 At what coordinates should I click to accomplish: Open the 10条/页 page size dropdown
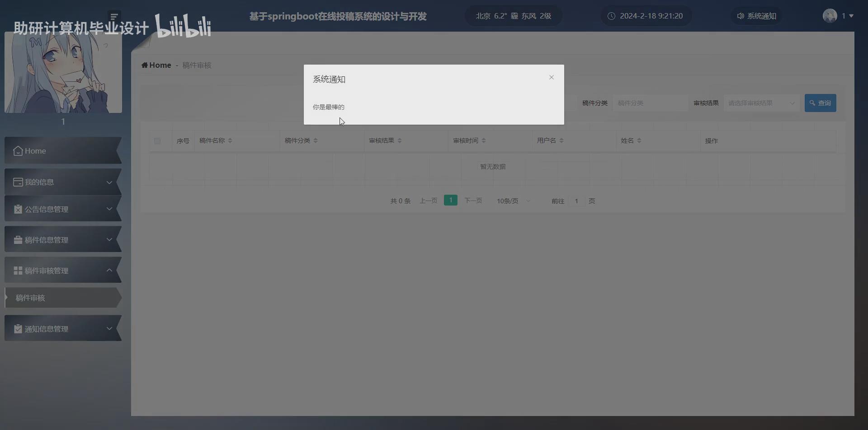tap(512, 201)
